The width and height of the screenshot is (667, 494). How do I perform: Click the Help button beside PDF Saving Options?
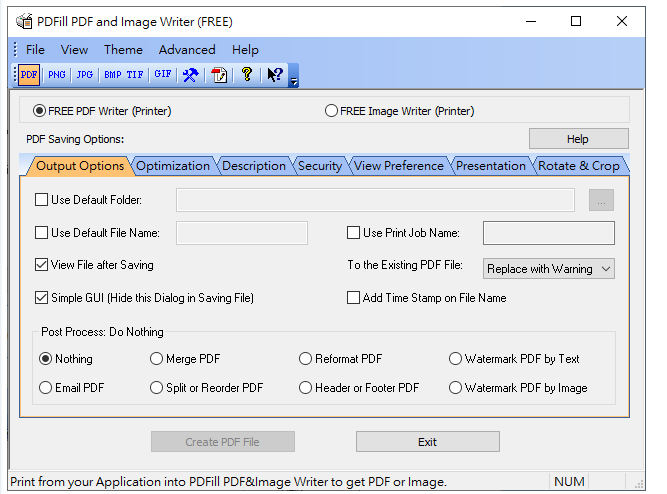pyautogui.click(x=579, y=139)
